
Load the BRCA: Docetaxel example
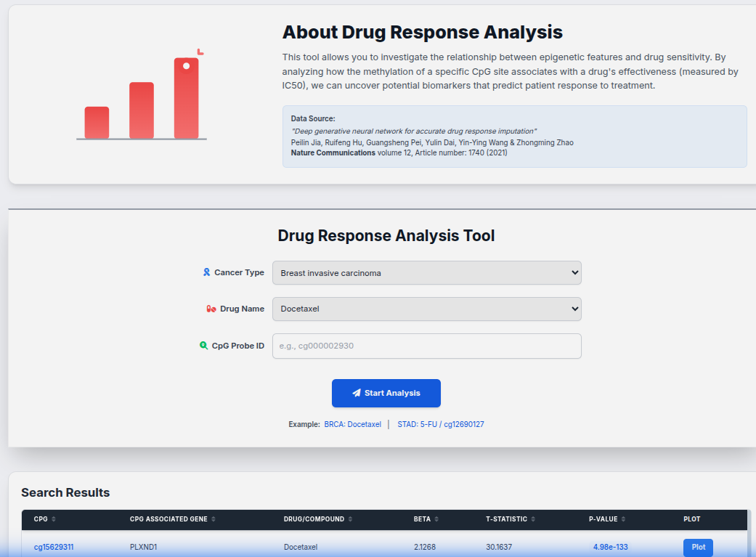tap(352, 424)
